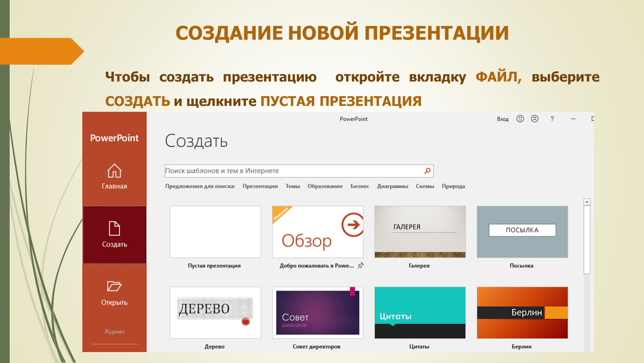This screenshot has width=644, height=363.
Task: Select the Цитаты template thumbnail
Action: 420,313
